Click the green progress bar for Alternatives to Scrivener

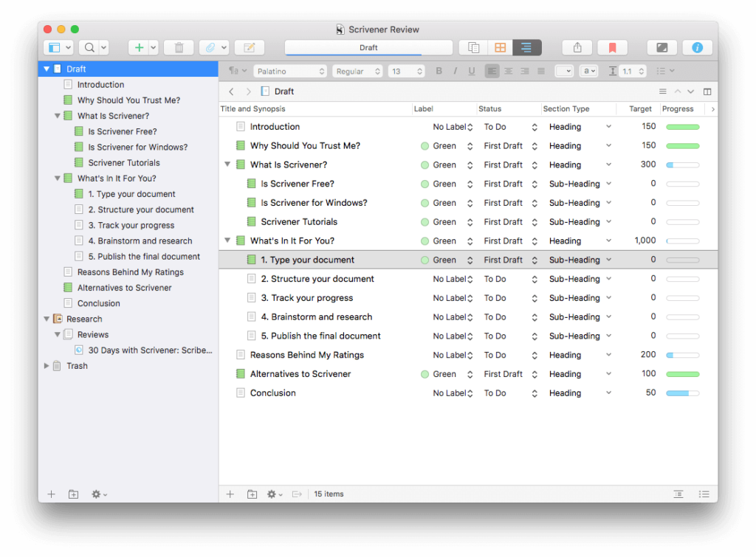click(x=682, y=373)
